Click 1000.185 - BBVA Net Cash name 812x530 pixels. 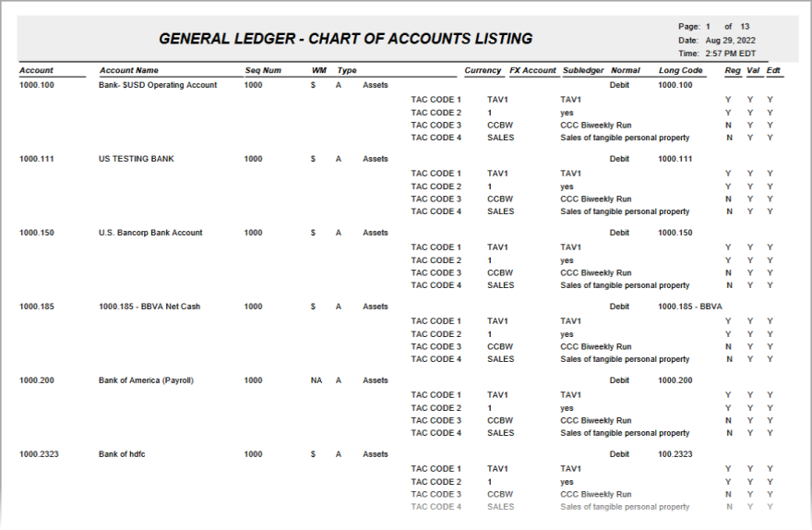tap(149, 307)
